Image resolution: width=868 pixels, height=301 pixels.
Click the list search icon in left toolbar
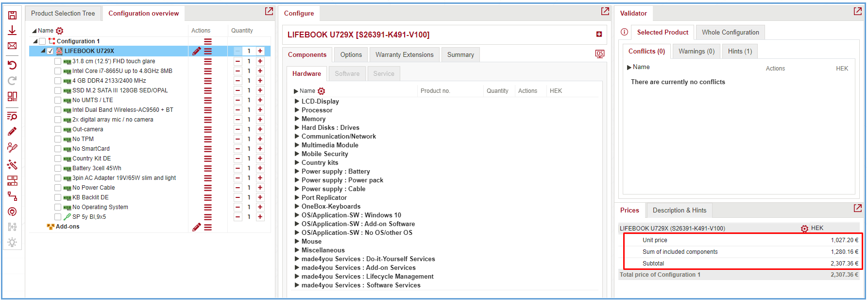[x=12, y=116]
